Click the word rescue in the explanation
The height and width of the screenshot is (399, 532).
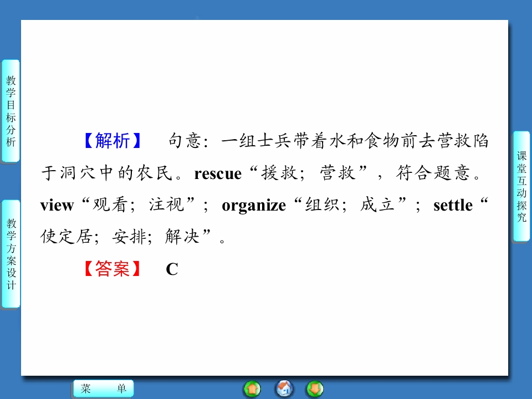tap(218, 173)
